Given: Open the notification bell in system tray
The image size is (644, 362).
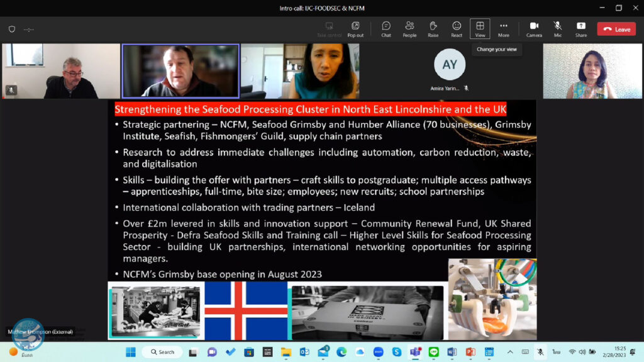Looking at the screenshot, I should 633,352.
